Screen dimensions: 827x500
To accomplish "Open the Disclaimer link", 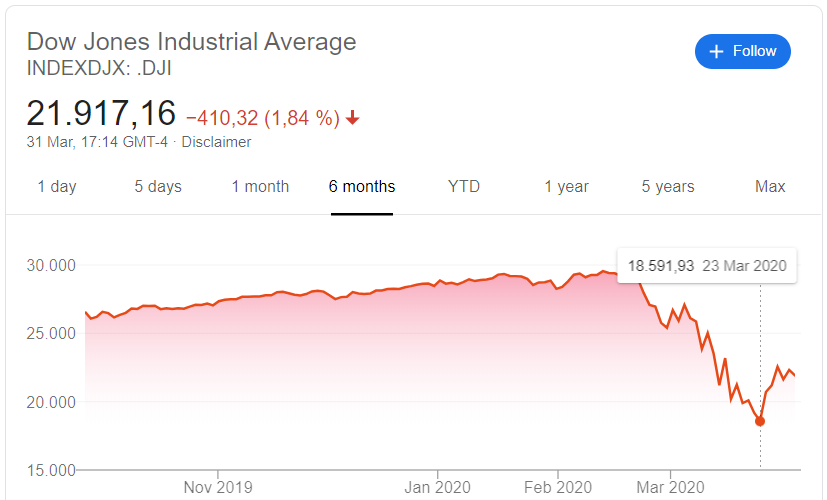I will click(x=216, y=142).
